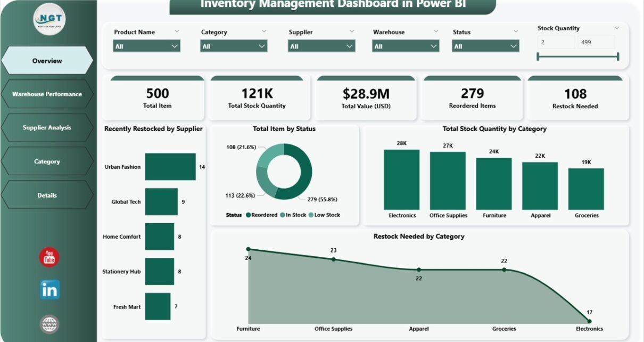Screen dimensions: 644x342
Task: Open the website globe icon
Action: 49,324
